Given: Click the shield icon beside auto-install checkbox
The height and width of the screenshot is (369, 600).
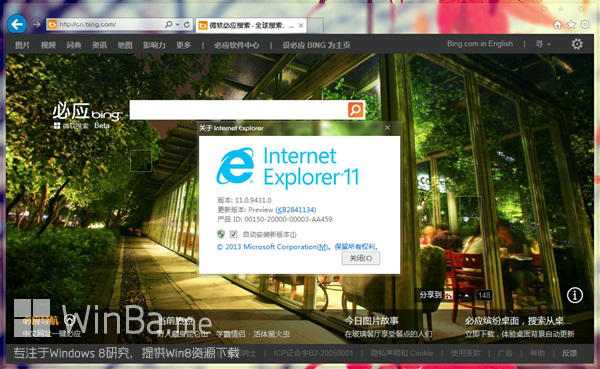Looking at the screenshot, I should click(x=221, y=234).
